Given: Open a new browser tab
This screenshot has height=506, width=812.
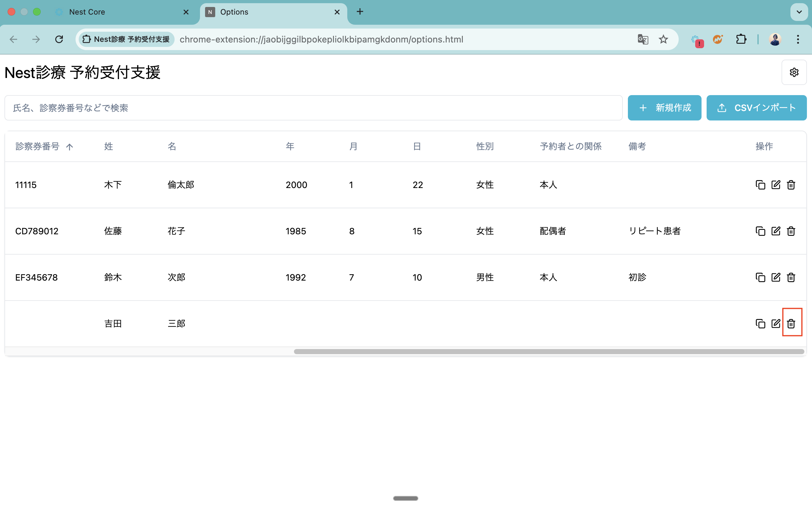Looking at the screenshot, I should pos(360,12).
